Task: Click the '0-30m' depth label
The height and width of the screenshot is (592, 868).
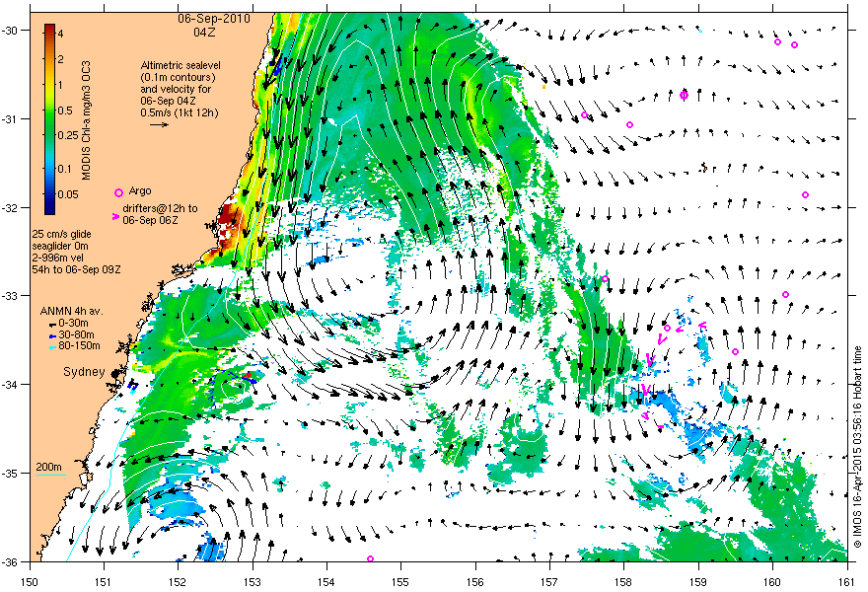Action: [x=74, y=324]
